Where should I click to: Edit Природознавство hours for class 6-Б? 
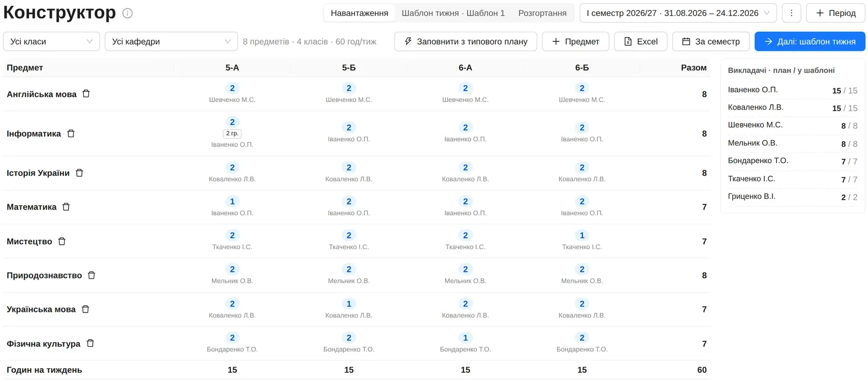point(582,270)
